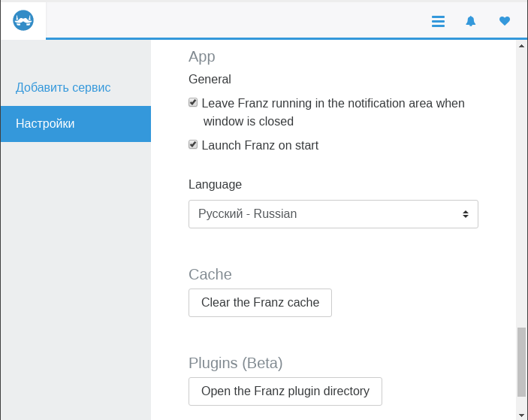Viewport: 528px width, 420px height.
Task: Click the General label
Action: click(x=210, y=79)
